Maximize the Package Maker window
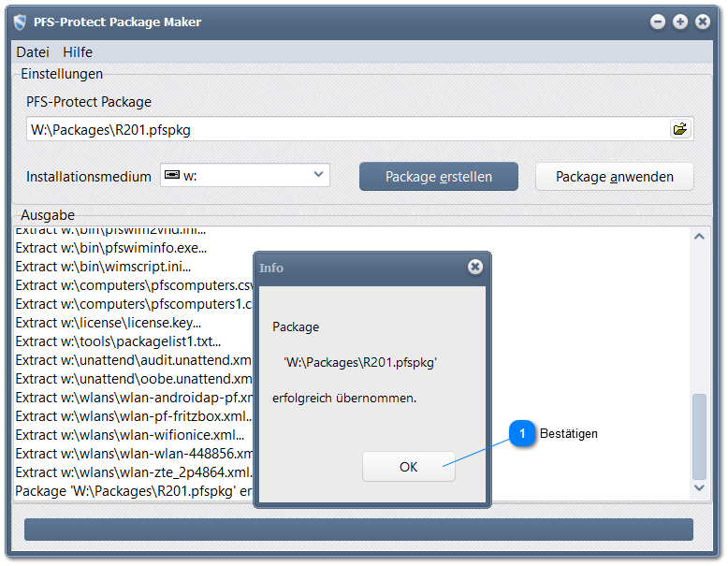728x566 pixels. point(680,22)
